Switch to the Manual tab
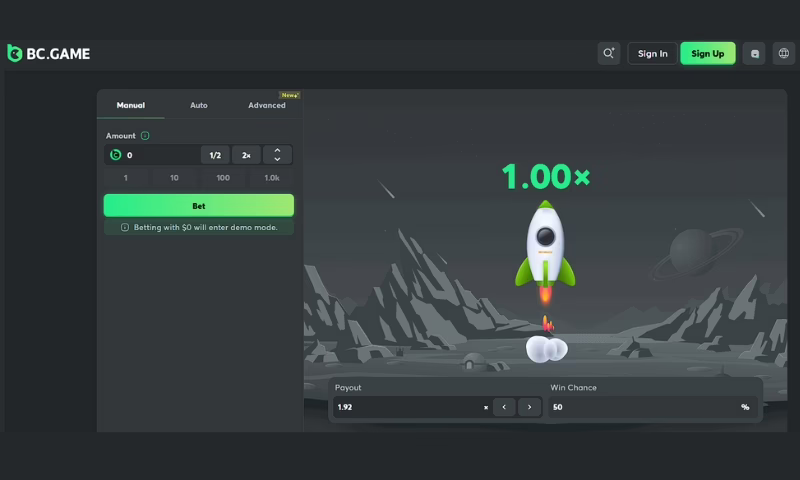Screen dimensions: 800x480 [131, 105]
